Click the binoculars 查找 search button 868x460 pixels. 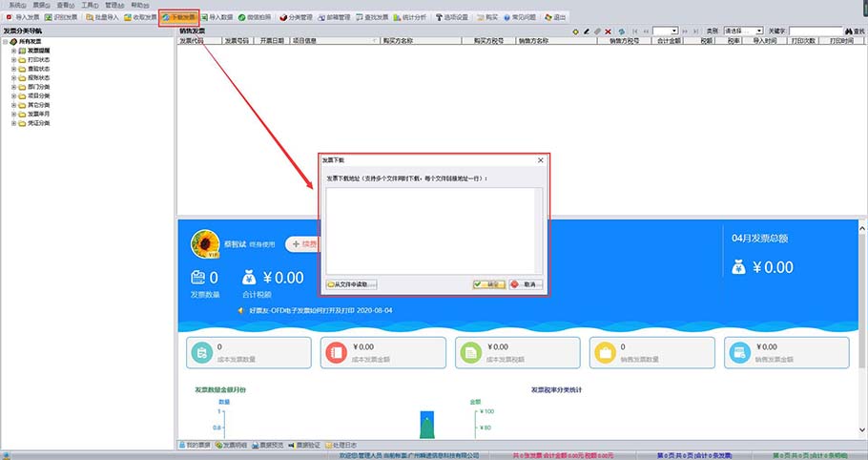(x=855, y=31)
